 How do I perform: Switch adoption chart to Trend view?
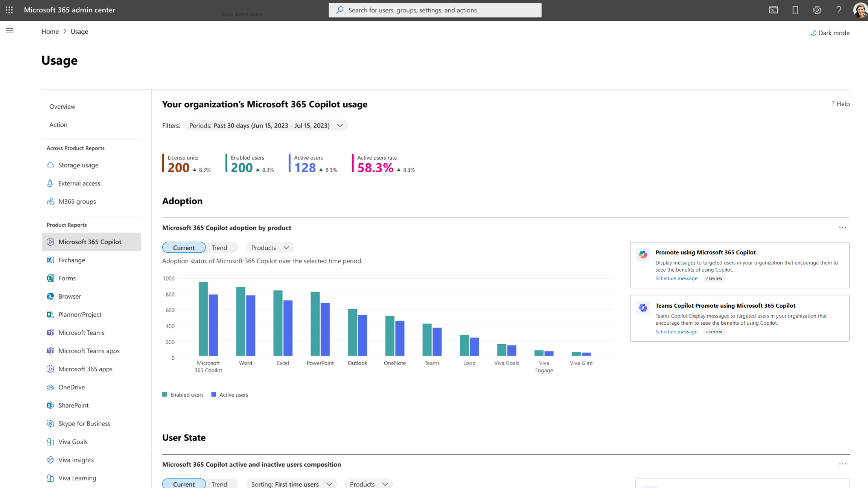tap(219, 248)
